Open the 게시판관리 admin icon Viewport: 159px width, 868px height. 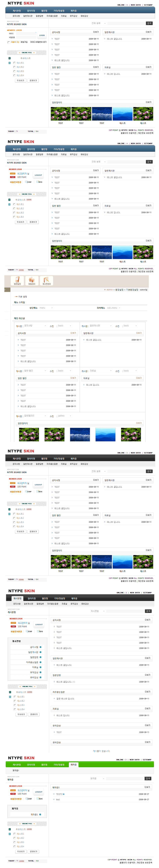pyautogui.click(x=46, y=280)
